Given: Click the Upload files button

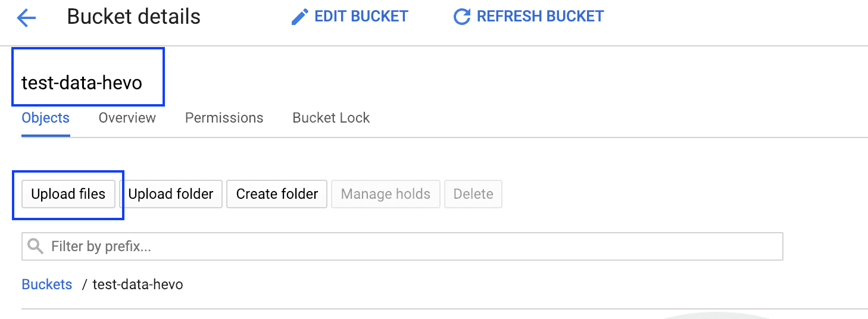Looking at the screenshot, I should pos(68,194).
